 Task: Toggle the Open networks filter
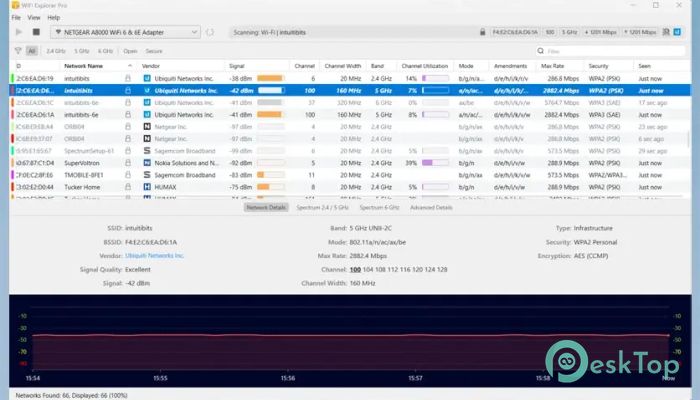130,51
